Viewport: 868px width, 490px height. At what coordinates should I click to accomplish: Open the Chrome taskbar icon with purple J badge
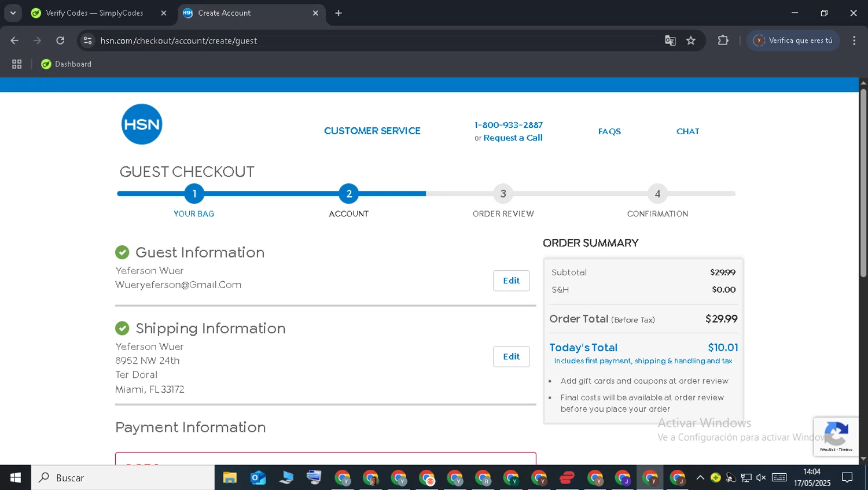click(623, 478)
